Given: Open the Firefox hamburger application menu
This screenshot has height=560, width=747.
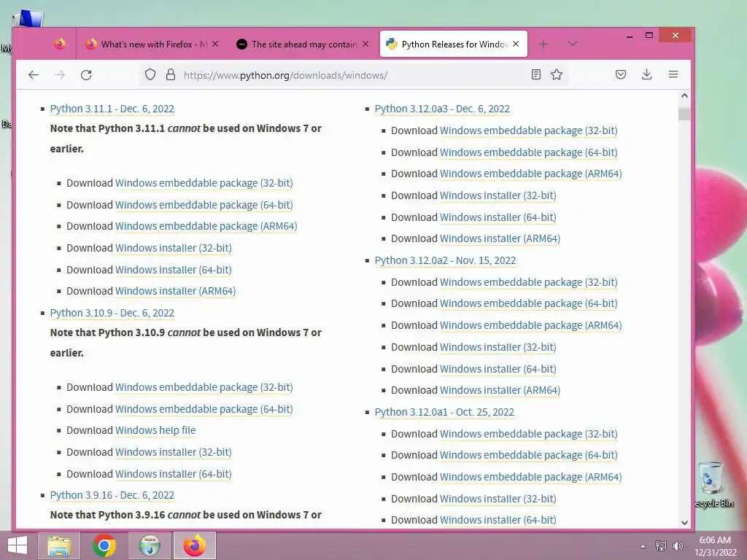Looking at the screenshot, I should point(673,74).
